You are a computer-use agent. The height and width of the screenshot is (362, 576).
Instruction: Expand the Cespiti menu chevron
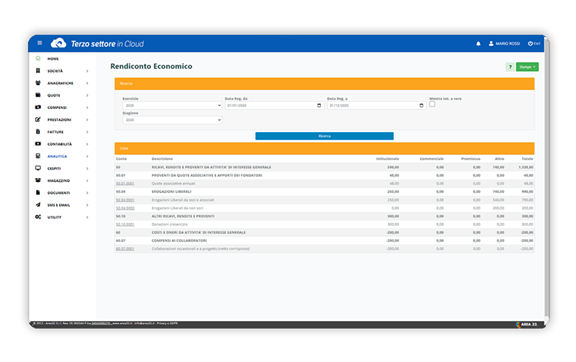(x=87, y=168)
